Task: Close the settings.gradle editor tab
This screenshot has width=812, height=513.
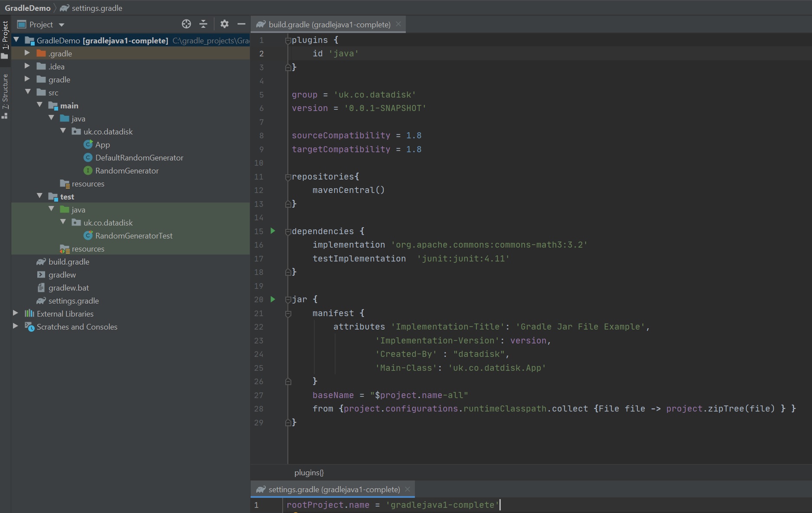Action: click(x=408, y=489)
